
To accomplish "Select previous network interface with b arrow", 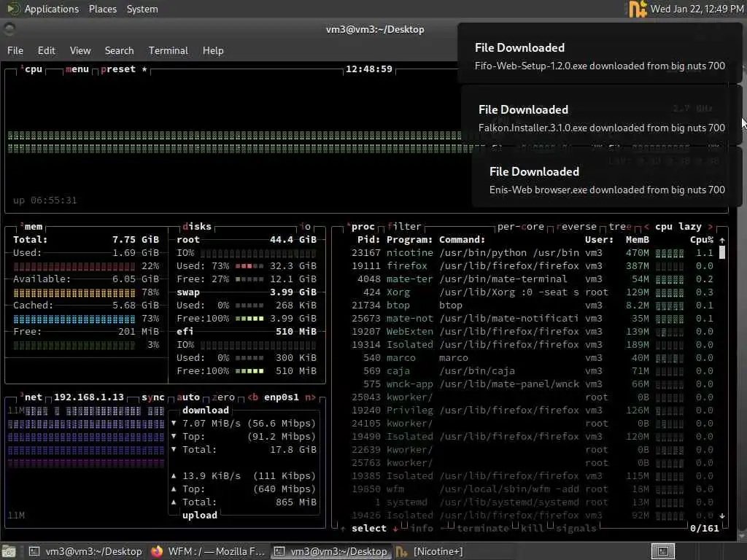I will (x=253, y=397).
